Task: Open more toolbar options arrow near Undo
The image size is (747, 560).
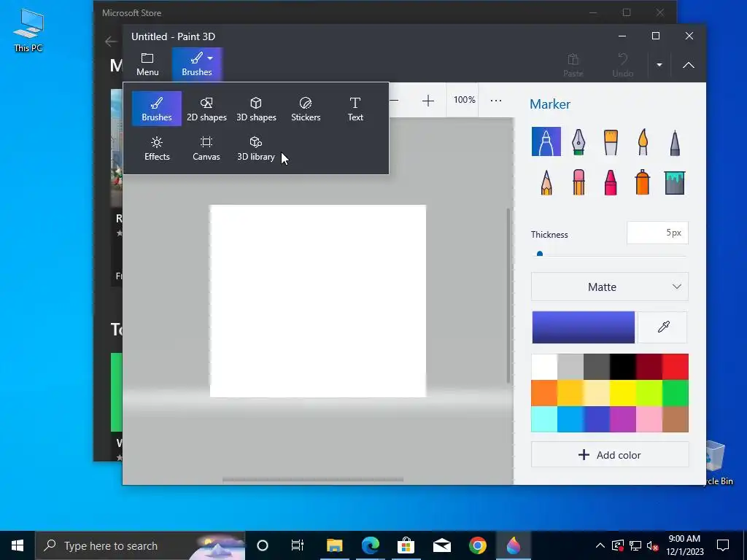Action: coord(659,65)
